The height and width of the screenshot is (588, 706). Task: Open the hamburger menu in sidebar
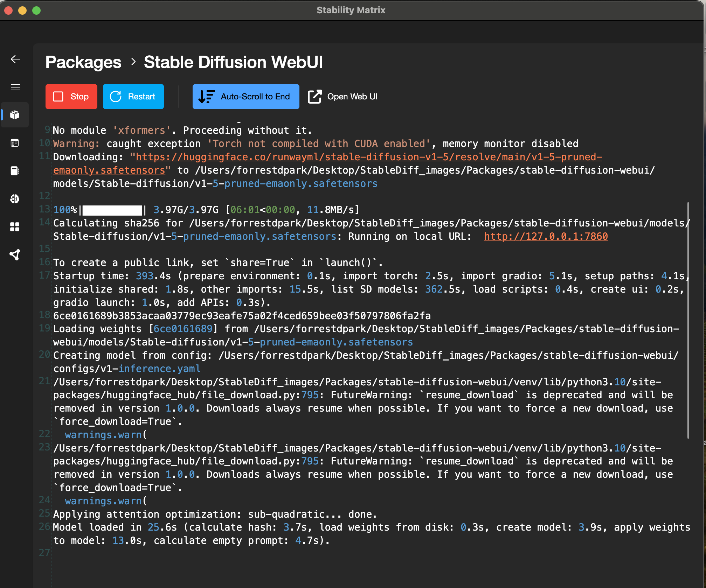(x=15, y=87)
